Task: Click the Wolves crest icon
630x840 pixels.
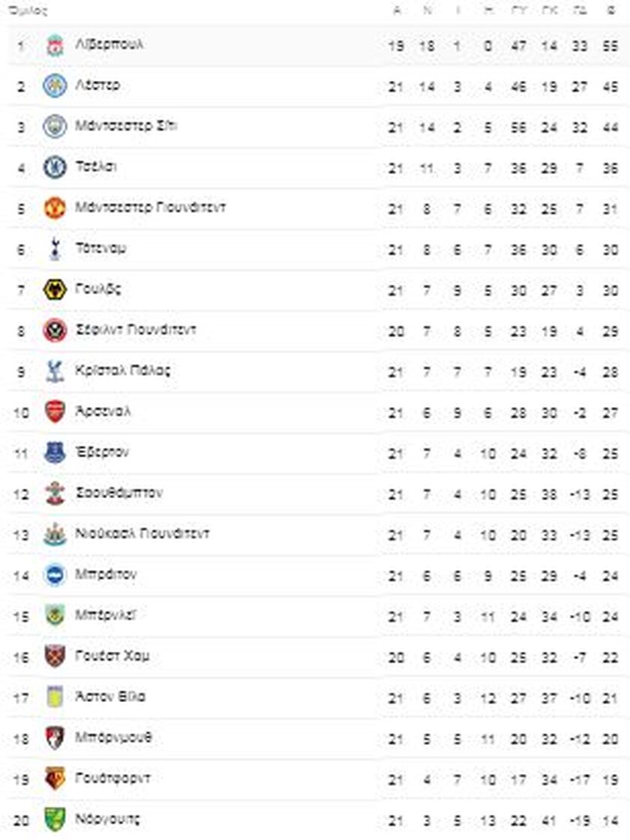Action: point(55,289)
